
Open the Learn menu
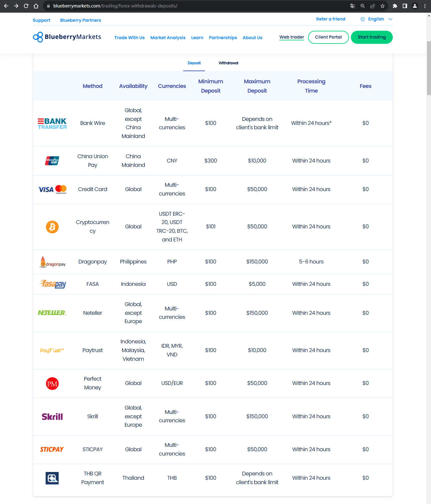click(197, 38)
